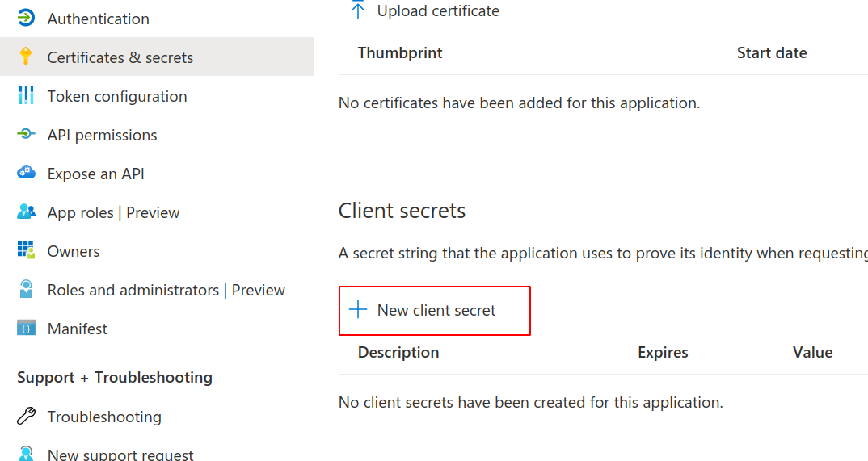This screenshot has height=461, width=868.
Task: Click the Troubleshooting wrench icon
Action: point(26,417)
